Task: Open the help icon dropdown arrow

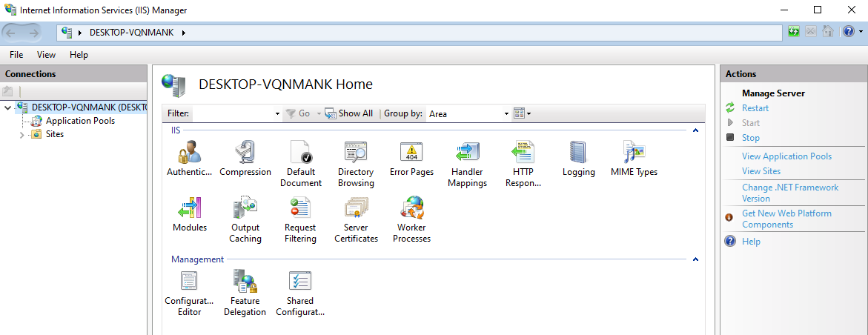Action: (x=860, y=32)
